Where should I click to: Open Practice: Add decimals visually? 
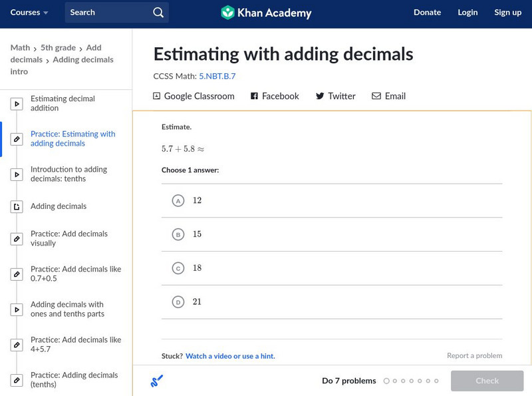coord(69,238)
